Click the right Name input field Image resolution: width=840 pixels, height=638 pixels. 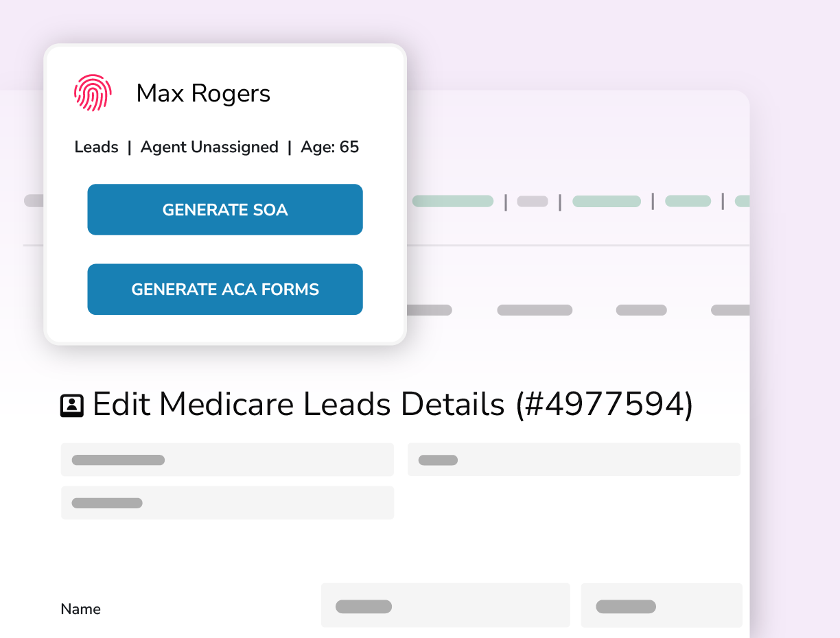pyautogui.click(x=662, y=605)
